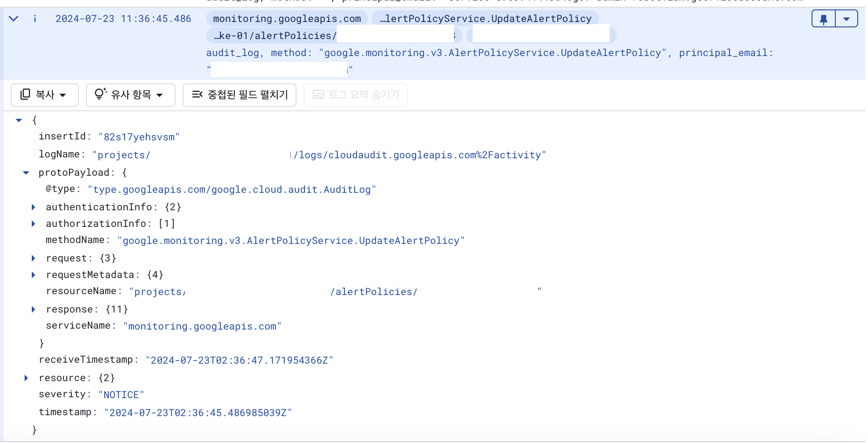The image size is (868, 443).
Task: Open the pin options dropdown arrow
Action: point(847,19)
